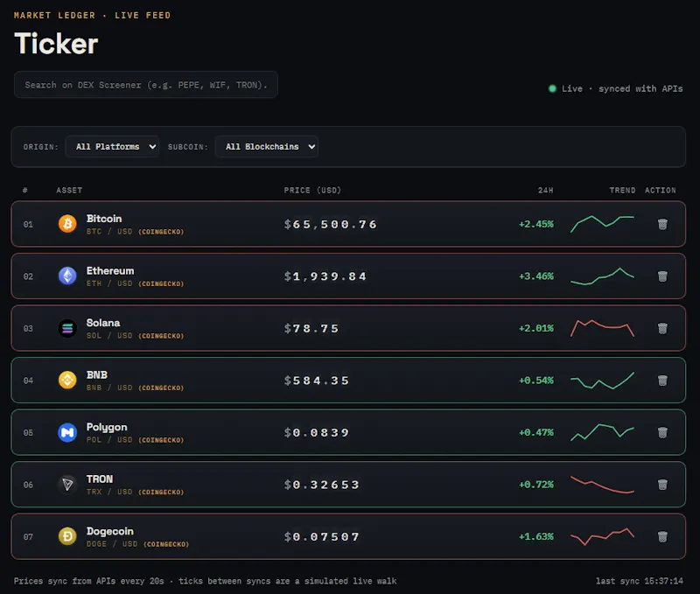Click the Dogecoin asset name
Image resolution: width=700 pixels, height=594 pixels.
pos(110,531)
